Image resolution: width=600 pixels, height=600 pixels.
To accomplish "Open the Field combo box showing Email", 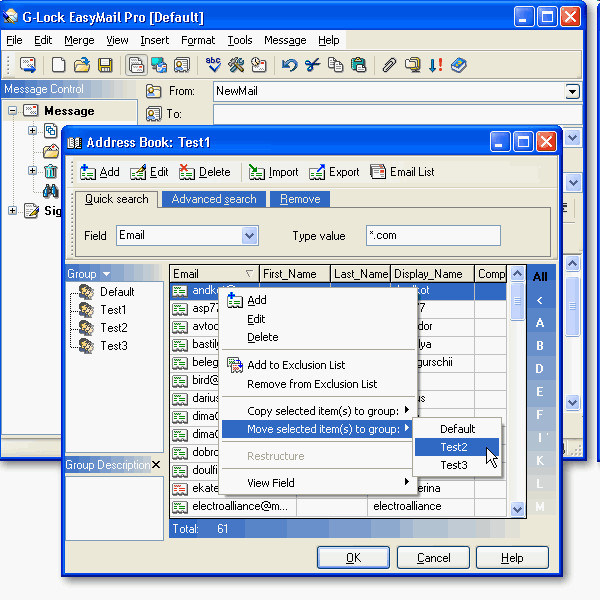I will point(188,235).
